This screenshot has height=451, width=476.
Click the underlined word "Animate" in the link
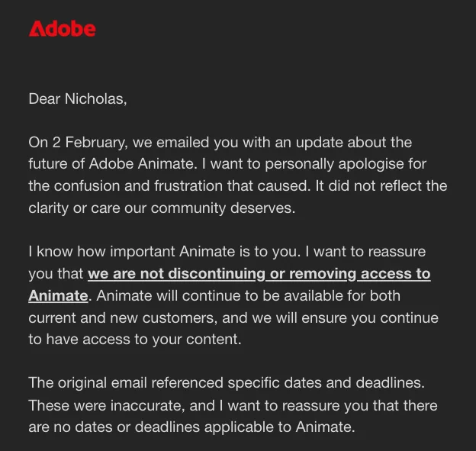[x=58, y=295]
